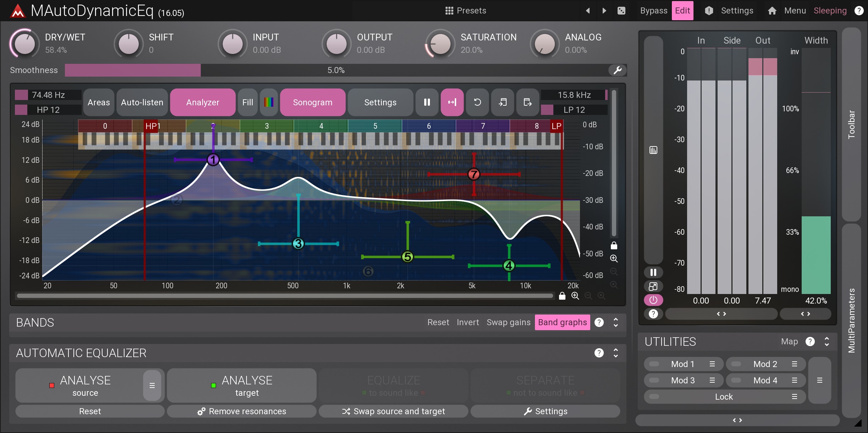Open the Presets grid menu
The height and width of the screenshot is (433, 868).
point(465,11)
